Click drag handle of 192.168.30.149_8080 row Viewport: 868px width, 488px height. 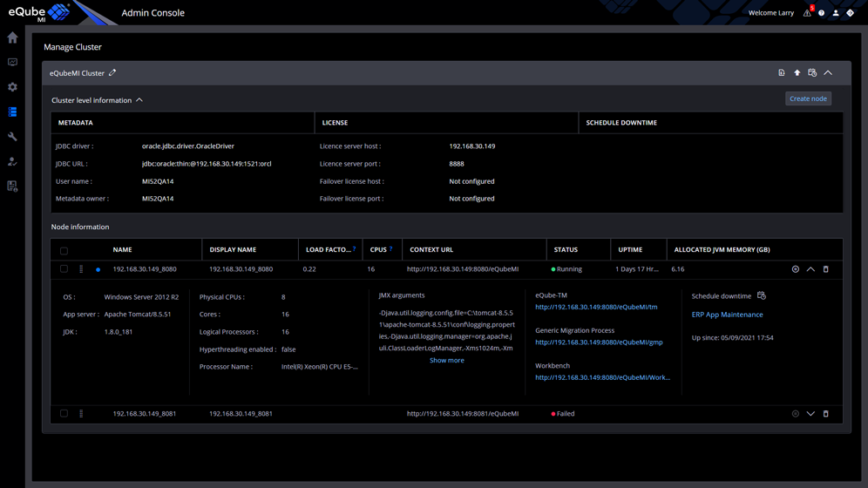[x=81, y=269]
